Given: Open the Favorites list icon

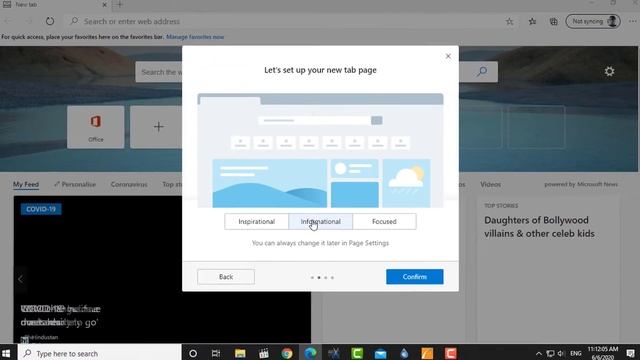Looking at the screenshot, I should tap(532, 22).
